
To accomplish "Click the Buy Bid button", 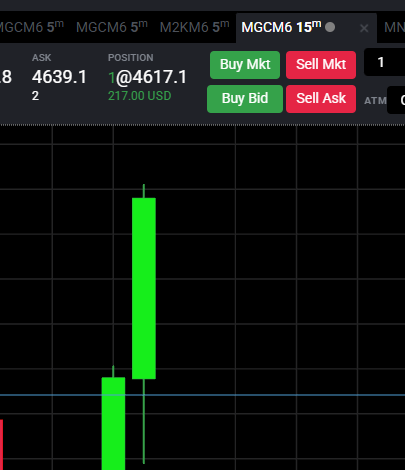I will click(x=245, y=99).
